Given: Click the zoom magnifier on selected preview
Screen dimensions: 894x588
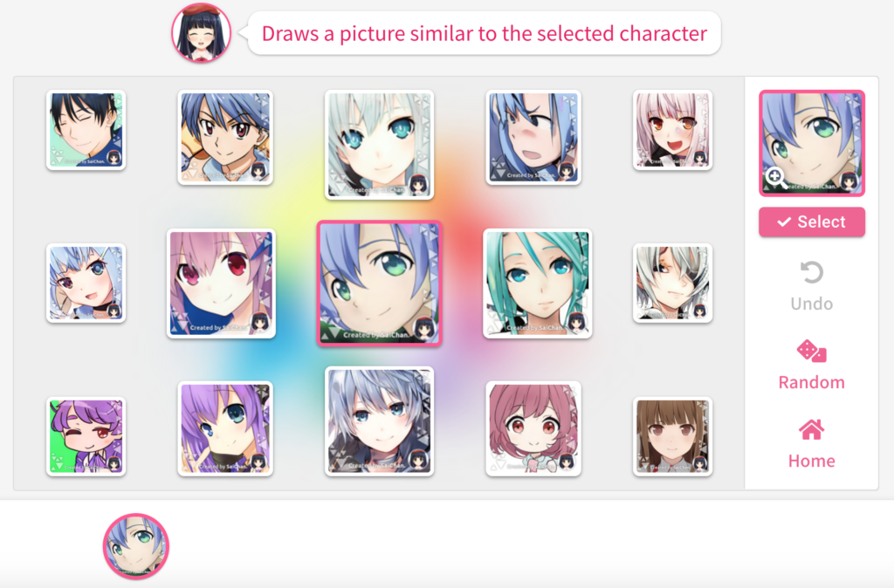Looking at the screenshot, I should pyautogui.click(x=775, y=176).
